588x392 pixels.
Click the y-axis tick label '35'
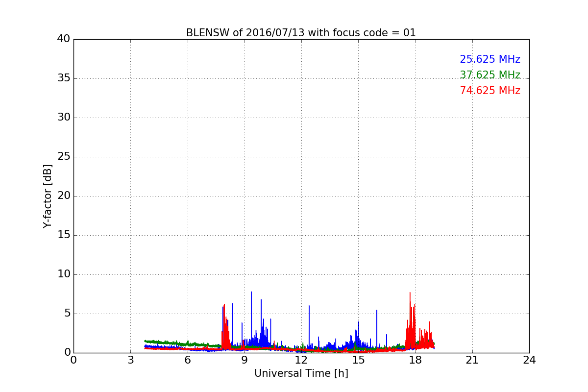64,78
